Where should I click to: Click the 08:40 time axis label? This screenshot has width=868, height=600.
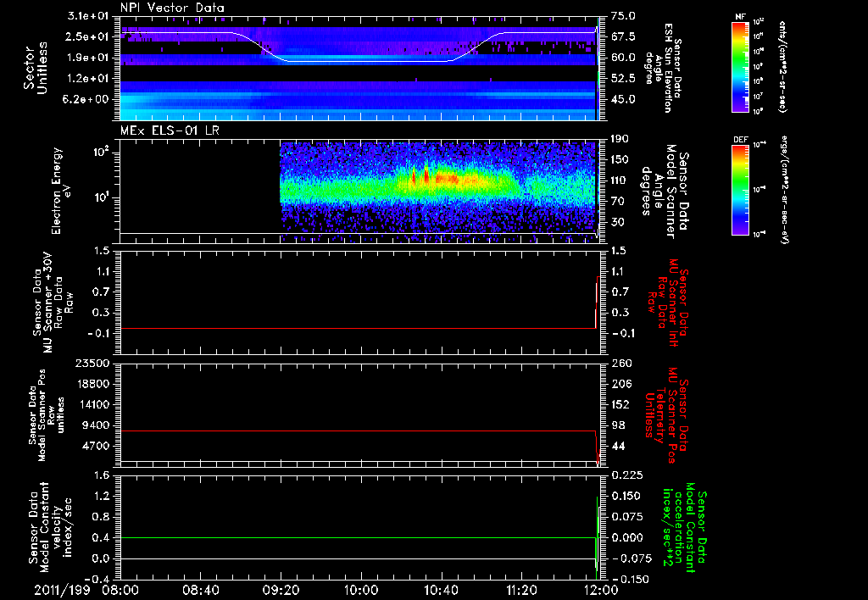[201, 590]
